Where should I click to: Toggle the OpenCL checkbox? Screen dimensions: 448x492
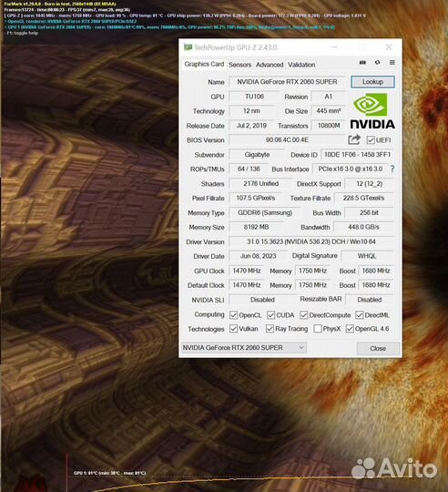click(233, 314)
